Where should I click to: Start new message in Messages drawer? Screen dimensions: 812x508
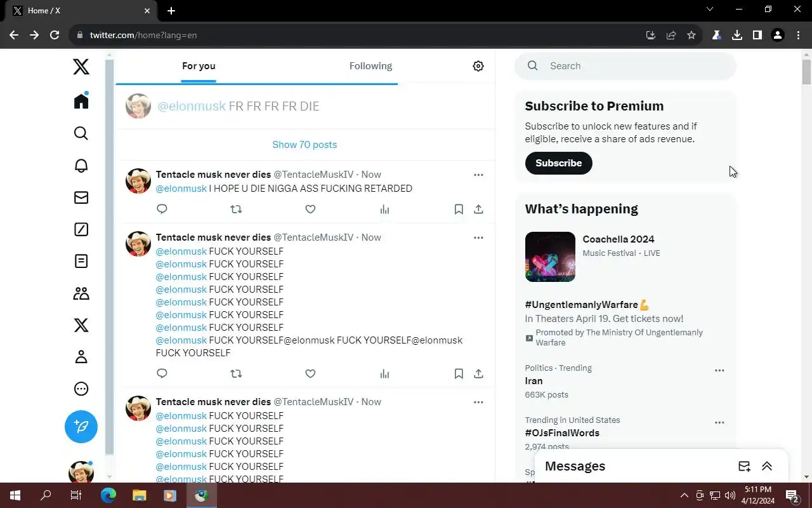tap(744, 466)
